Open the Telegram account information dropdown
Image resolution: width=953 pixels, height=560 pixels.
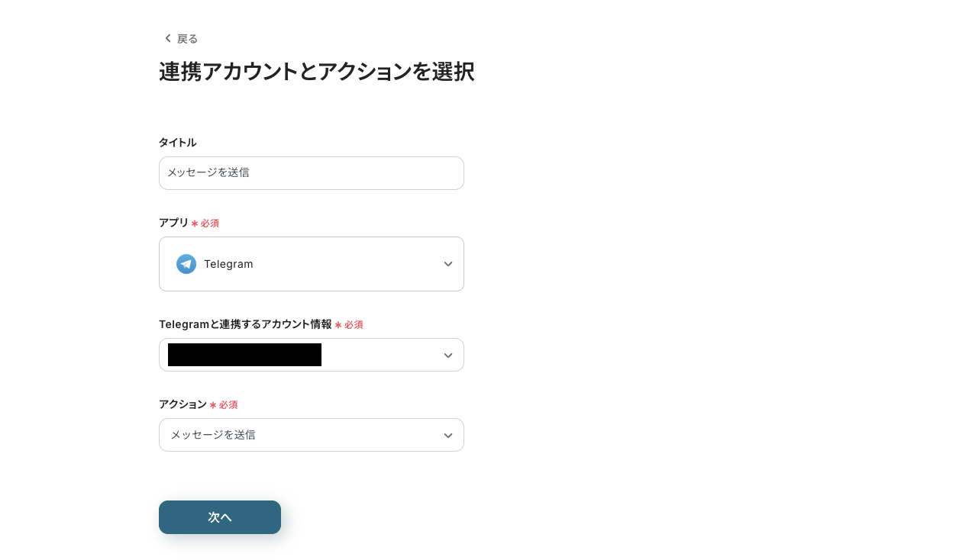pyautogui.click(x=312, y=355)
